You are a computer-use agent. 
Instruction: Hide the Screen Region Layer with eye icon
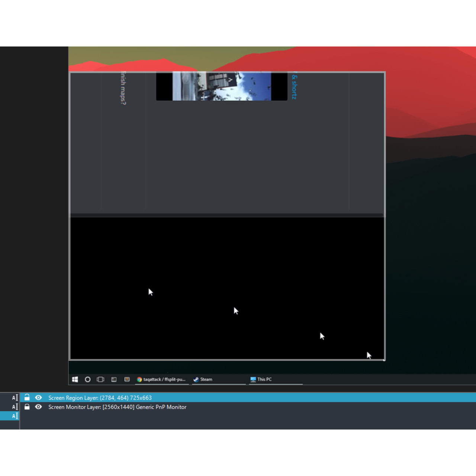[x=38, y=398]
